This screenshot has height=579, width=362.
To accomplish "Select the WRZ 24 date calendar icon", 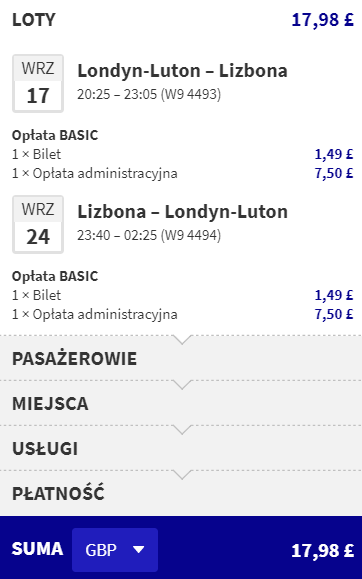I will click(38, 225).
